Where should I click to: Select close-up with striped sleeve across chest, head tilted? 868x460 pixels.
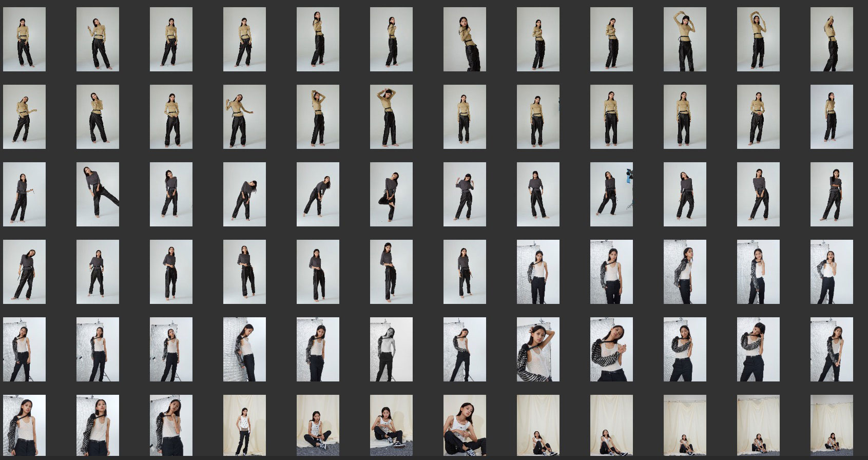611,349
